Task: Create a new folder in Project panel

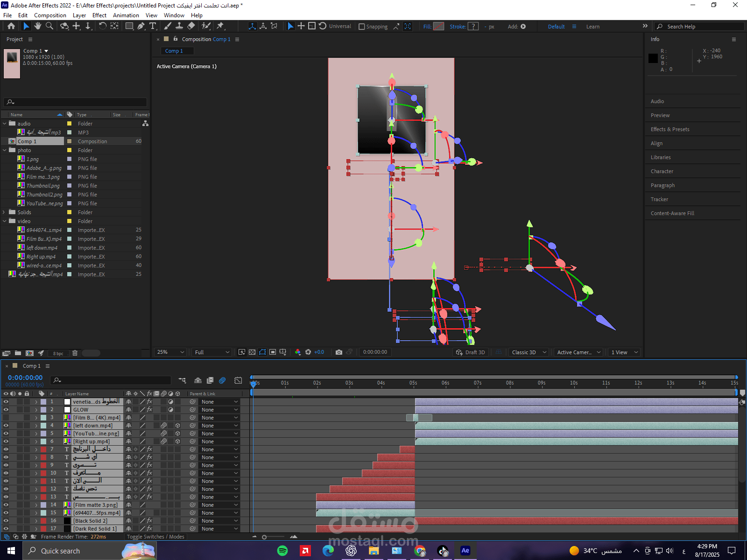Action: click(x=18, y=353)
